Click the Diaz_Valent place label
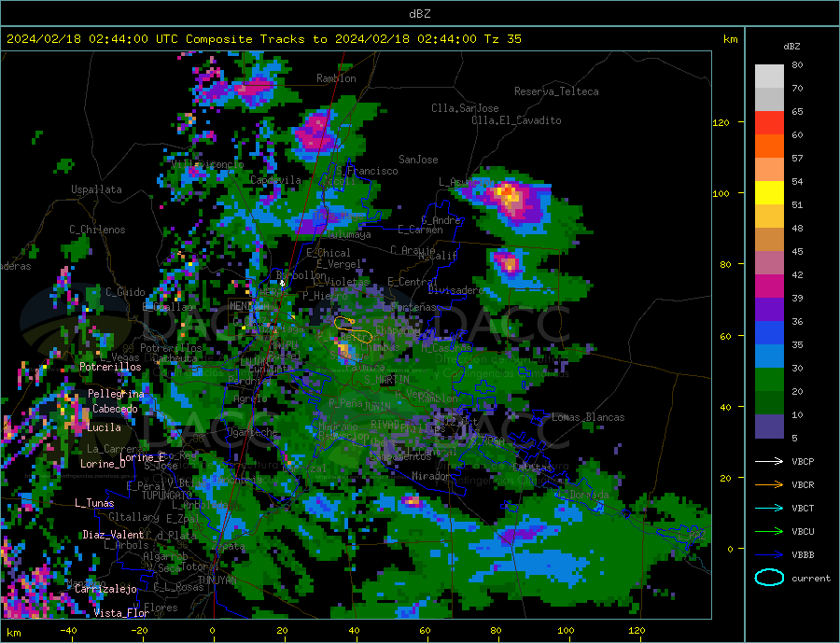Viewport: 840px width, 643px height. click(113, 535)
